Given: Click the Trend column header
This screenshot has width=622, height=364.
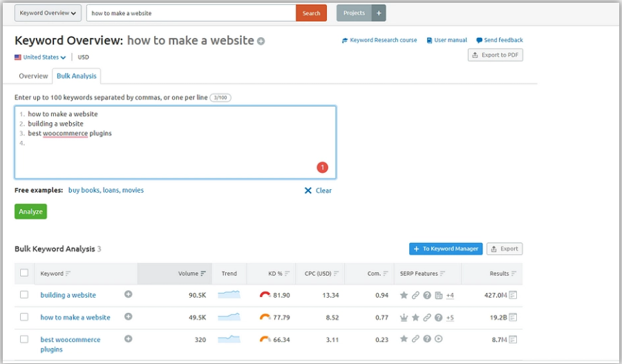Looking at the screenshot, I should click(x=229, y=274).
